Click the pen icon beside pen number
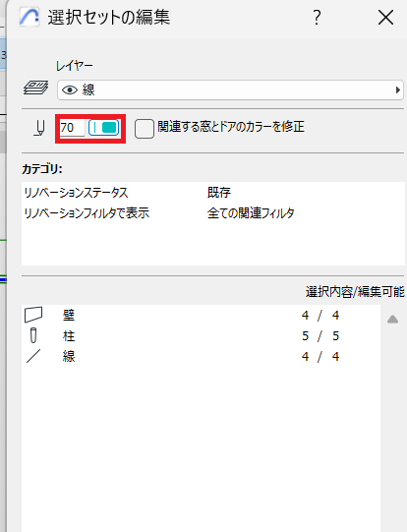The width and height of the screenshot is (407, 532). (39, 128)
